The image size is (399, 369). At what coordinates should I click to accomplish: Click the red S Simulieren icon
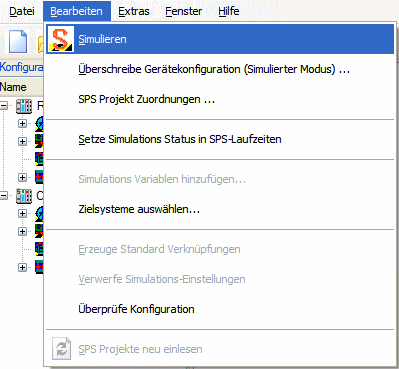61,39
